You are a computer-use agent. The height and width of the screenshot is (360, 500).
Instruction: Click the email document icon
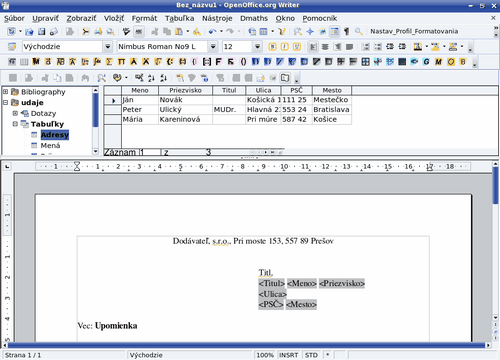point(54,32)
